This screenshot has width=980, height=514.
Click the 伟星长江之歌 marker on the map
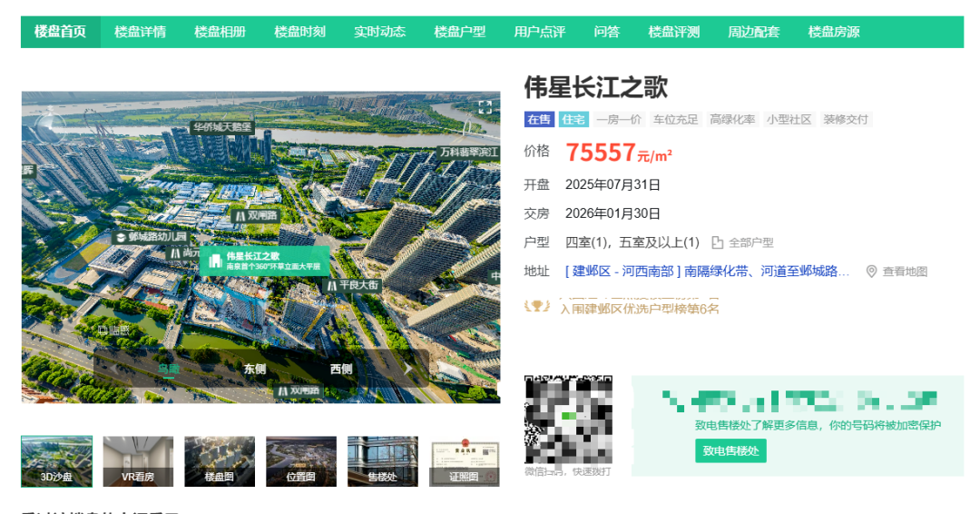[x=264, y=262]
